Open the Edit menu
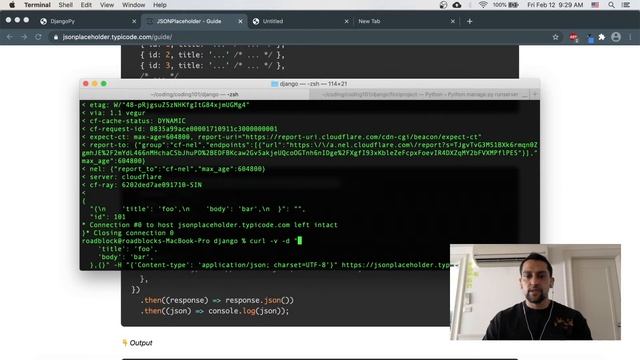The image size is (640, 360). point(86,5)
